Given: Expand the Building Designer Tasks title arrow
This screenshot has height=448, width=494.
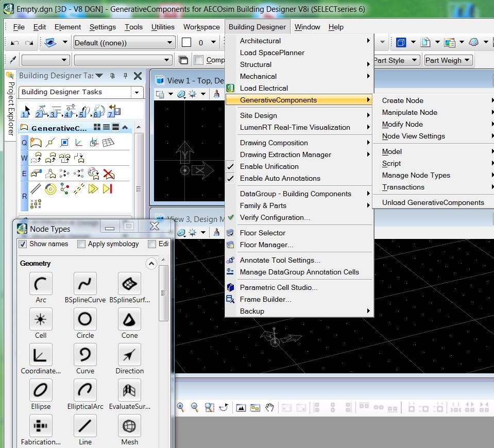Looking at the screenshot, I should click(x=99, y=76).
